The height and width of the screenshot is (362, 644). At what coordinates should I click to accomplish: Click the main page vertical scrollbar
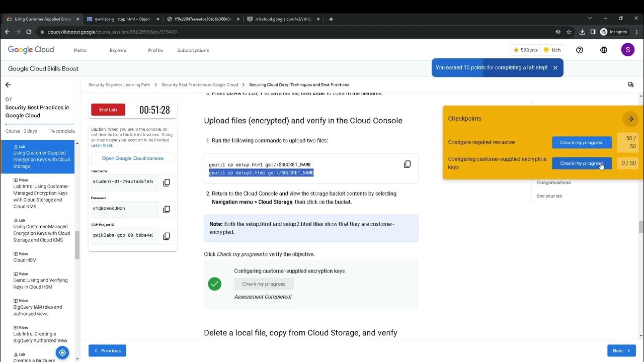click(641, 227)
